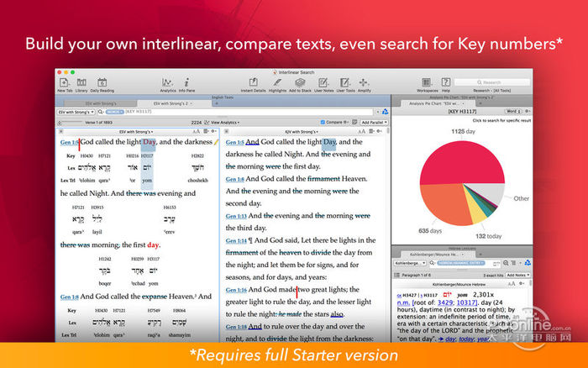Open the table of contents icon beside Paragraph 1 of 6
This screenshot has height=368, width=588.
tap(396, 276)
